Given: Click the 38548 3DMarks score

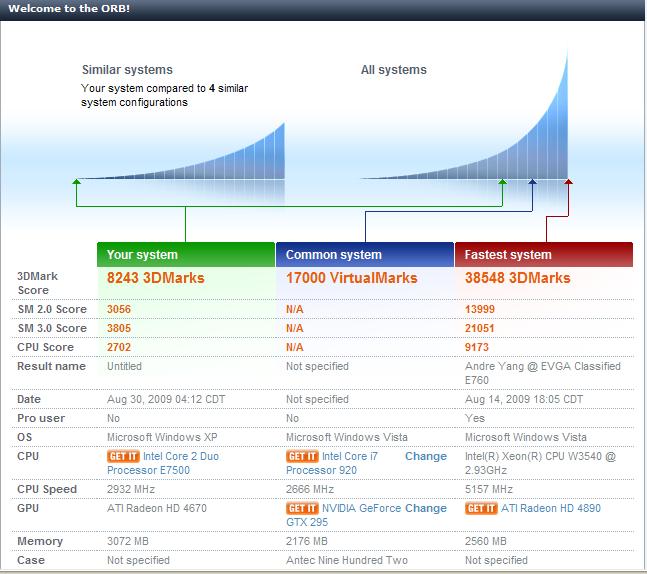Looking at the screenshot, I should pos(517,278).
